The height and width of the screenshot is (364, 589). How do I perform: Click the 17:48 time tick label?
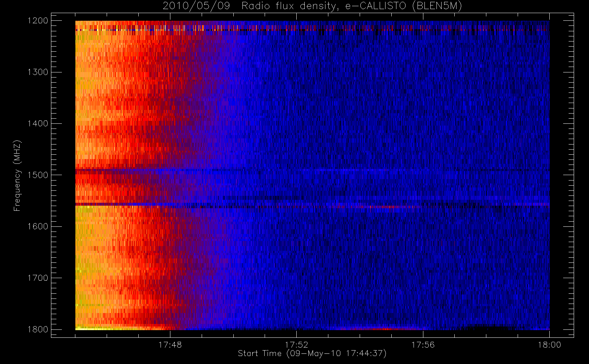[170, 345]
